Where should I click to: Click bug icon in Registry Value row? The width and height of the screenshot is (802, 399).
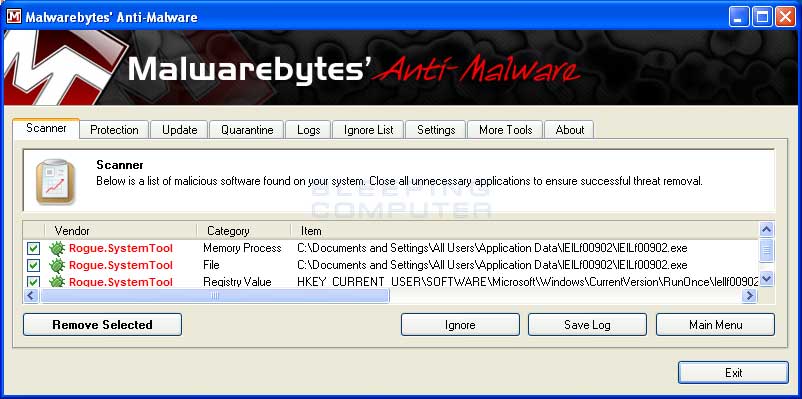coord(57,281)
